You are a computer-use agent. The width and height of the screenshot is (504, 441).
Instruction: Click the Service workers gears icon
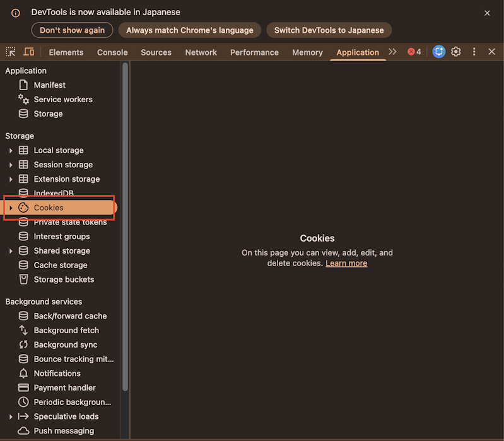point(23,99)
